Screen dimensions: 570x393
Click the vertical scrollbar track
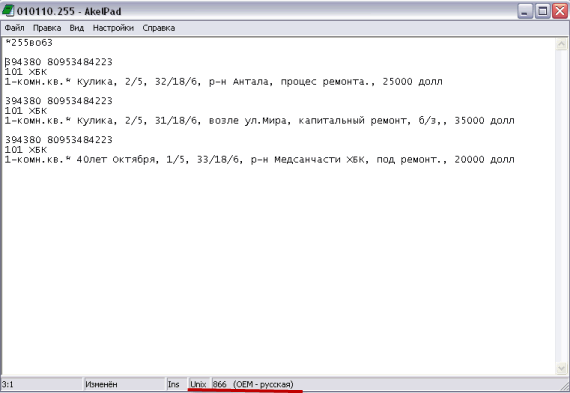pyautogui.click(x=561, y=206)
